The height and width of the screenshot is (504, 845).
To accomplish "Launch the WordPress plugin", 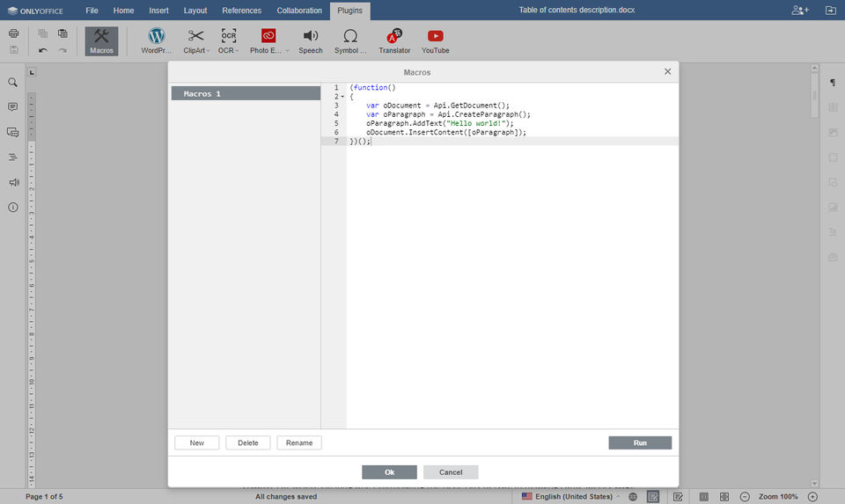I will (x=157, y=40).
